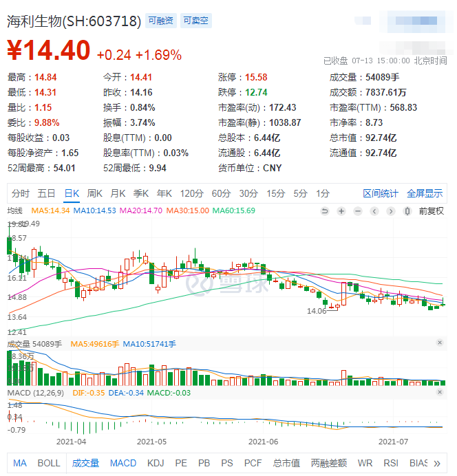
Task: Expand more indicators with double chevron
Action: pyautogui.click(x=437, y=464)
